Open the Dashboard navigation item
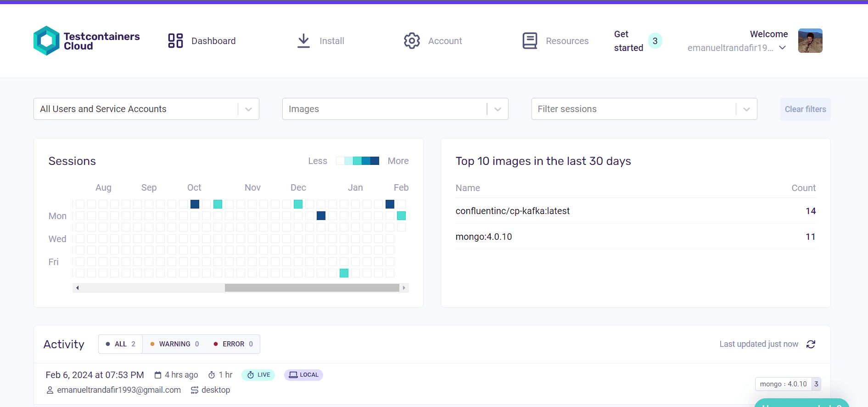868x407 pixels. click(x=202, y=41)
